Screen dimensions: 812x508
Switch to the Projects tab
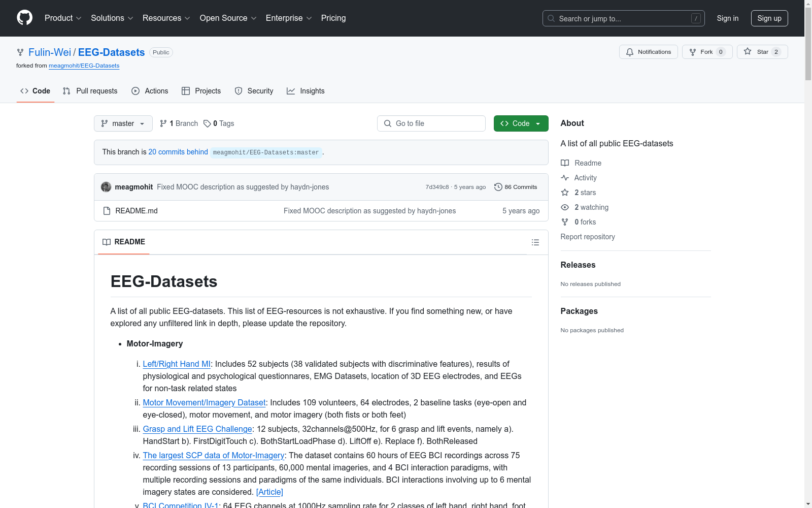pyautogui.click(x=201, y=91)
